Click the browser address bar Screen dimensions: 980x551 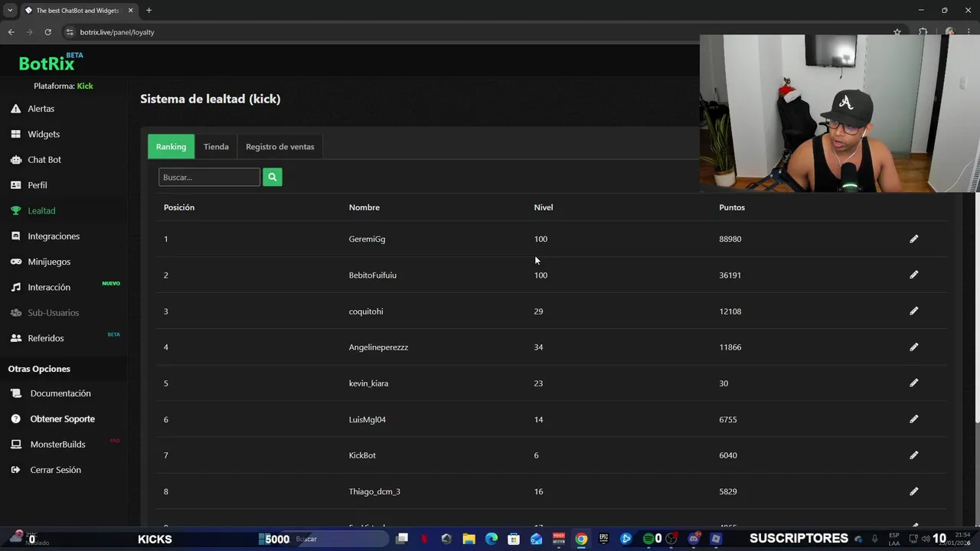pyautogui.click(x=475, y=32)
